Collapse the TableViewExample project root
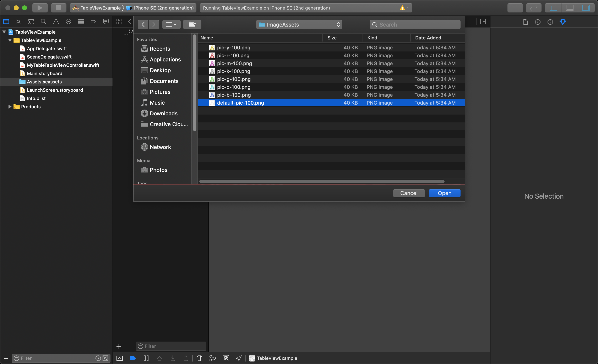This screenshot has height=364, width=598. pos(4,32)
